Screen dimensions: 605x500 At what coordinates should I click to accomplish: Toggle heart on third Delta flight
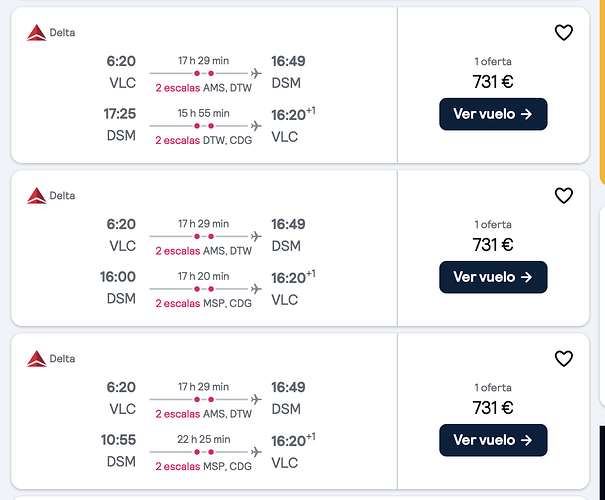[564, 359]
